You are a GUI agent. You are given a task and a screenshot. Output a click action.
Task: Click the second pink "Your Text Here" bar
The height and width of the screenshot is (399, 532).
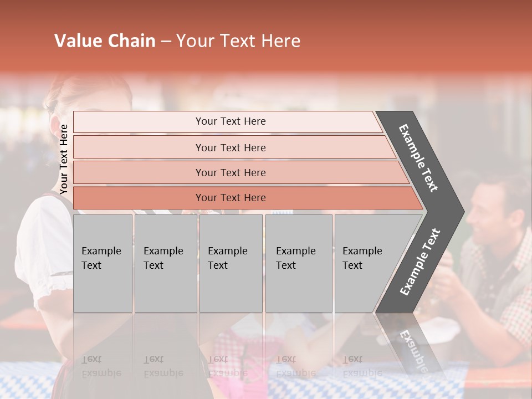coord(230,147)
